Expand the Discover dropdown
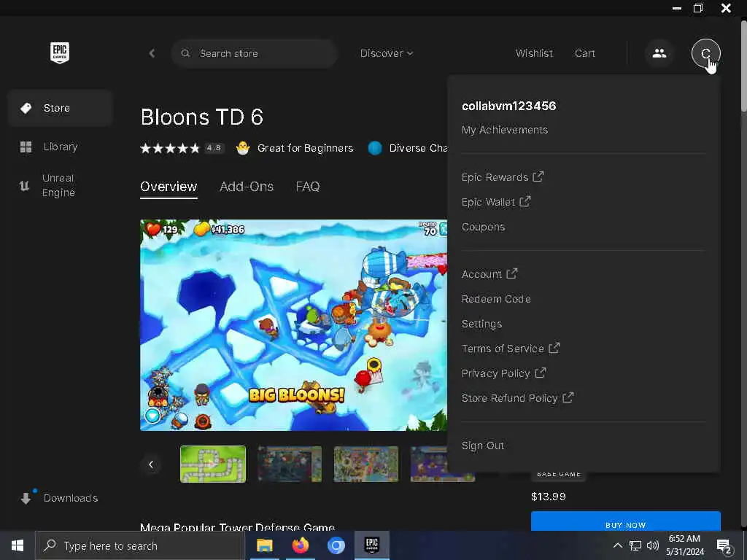 pos(387,53)
